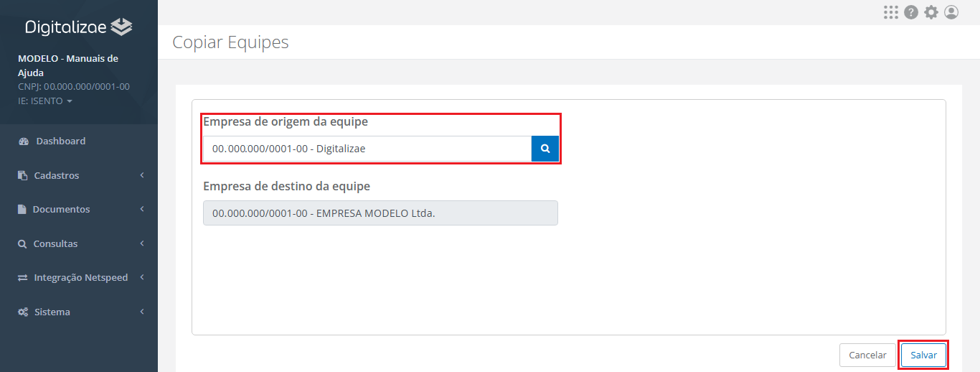Go to Dashboard in the sidebar
The height and width of the screenshot is (372, 980).
pos(60,141)
